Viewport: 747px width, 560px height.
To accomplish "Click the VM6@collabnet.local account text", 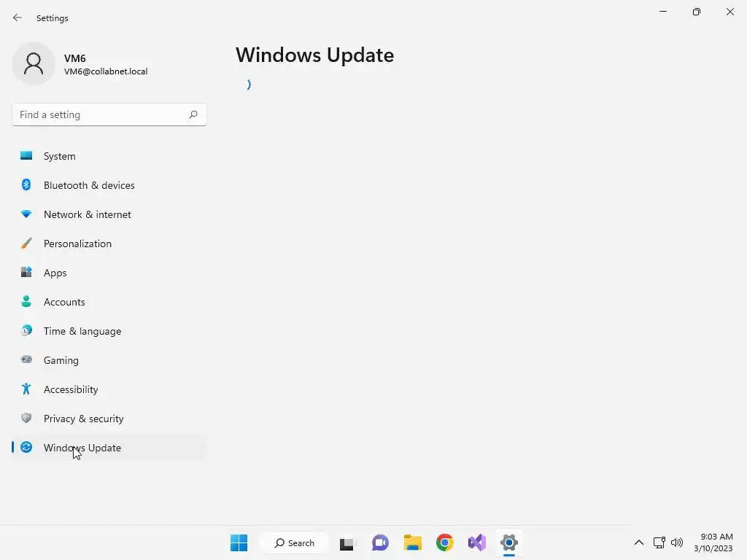I will click(106, 71).
